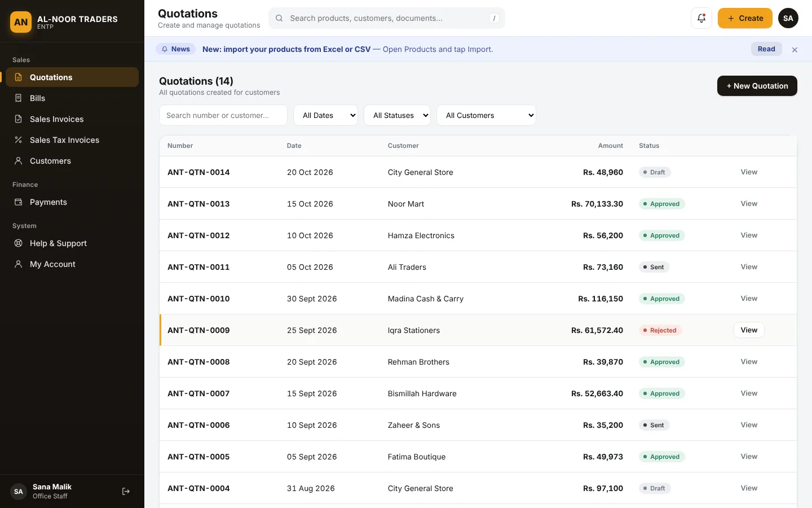Click the orange Create button

(745, 18)
